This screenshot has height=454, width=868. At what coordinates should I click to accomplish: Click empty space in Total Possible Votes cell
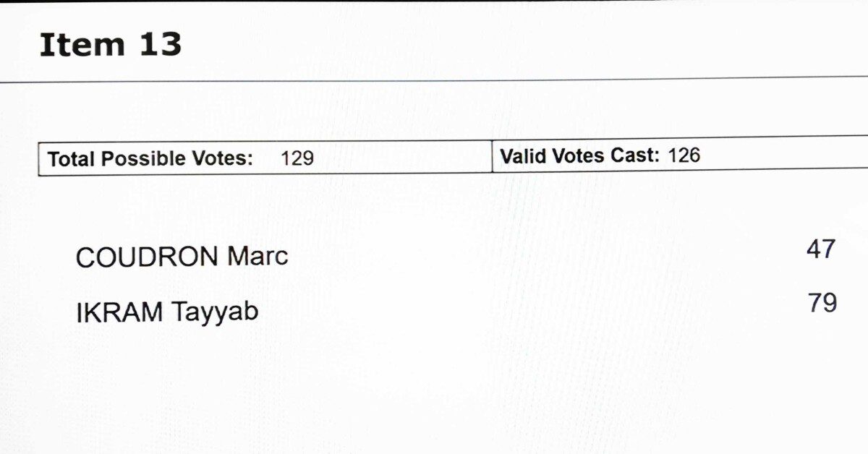[x=401, y=158]
